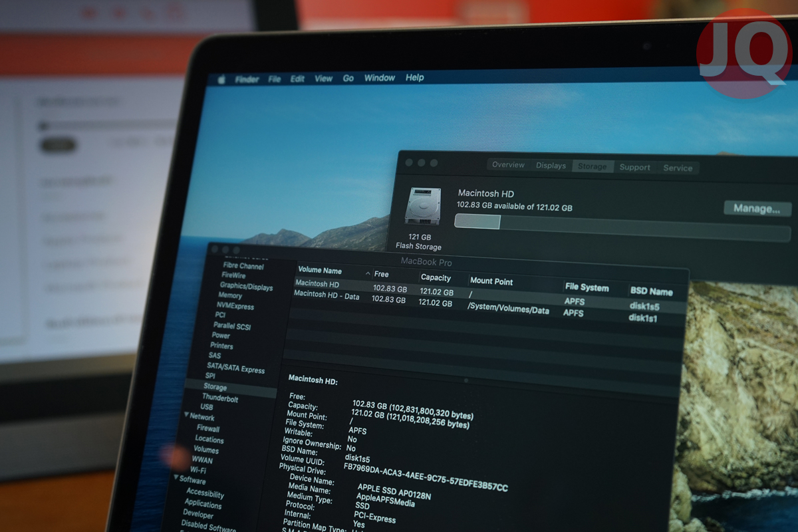798x532 pixels.
Task: Select FireWire in the sidebar
Action: click(233, 275)
